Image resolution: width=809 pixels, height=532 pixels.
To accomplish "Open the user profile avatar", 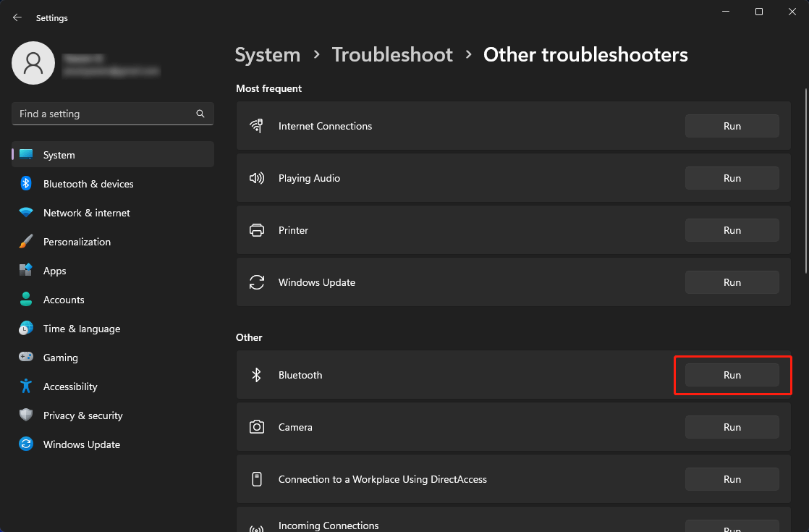I will [33, 63].
